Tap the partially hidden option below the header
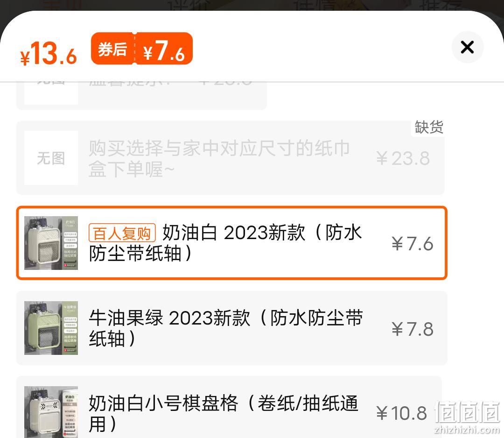Viewport: 504px width, 438px height. pyautogui.click(x=141, y=96)
